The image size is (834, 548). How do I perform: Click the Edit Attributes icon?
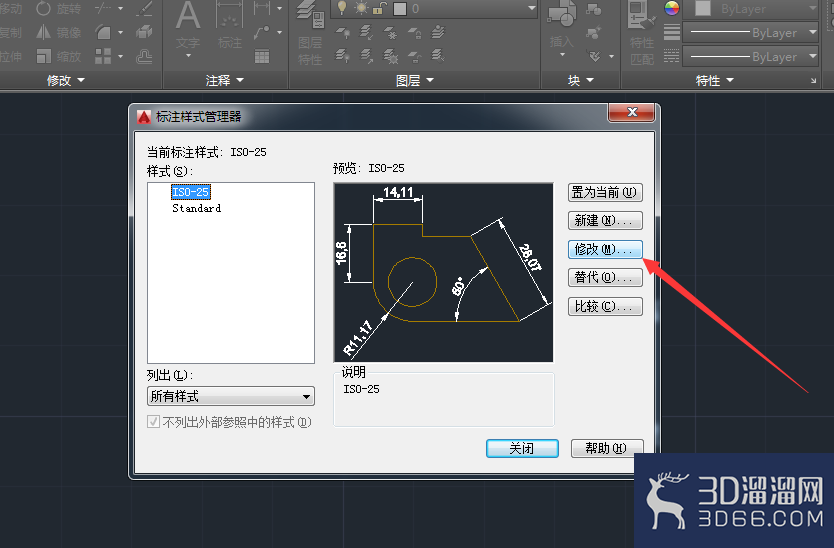(x=595, y=55)
